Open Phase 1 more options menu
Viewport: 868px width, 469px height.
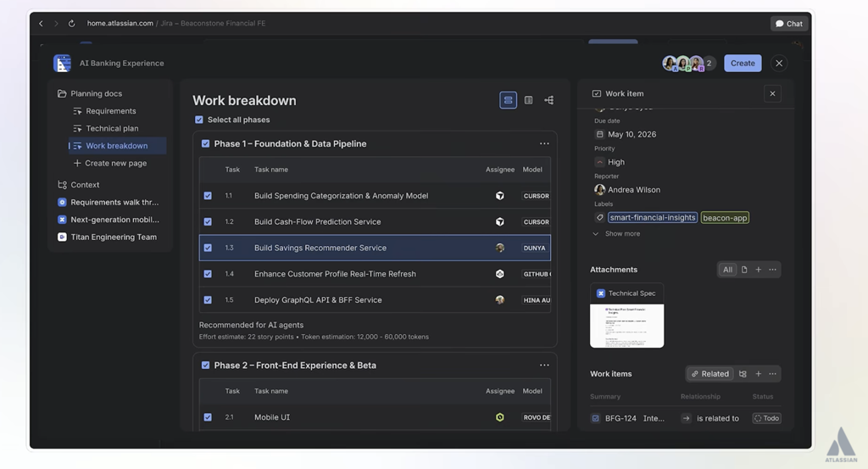(544, 143)
